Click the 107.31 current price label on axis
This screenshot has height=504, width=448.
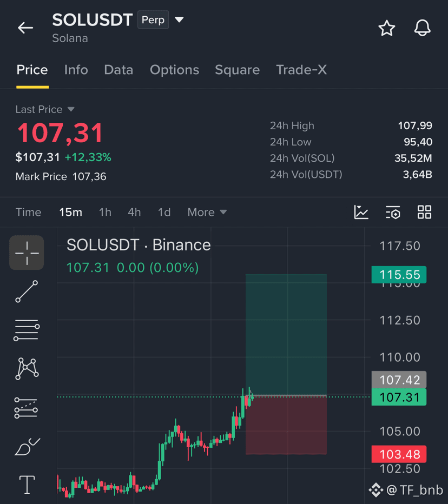tap(399, 397)
